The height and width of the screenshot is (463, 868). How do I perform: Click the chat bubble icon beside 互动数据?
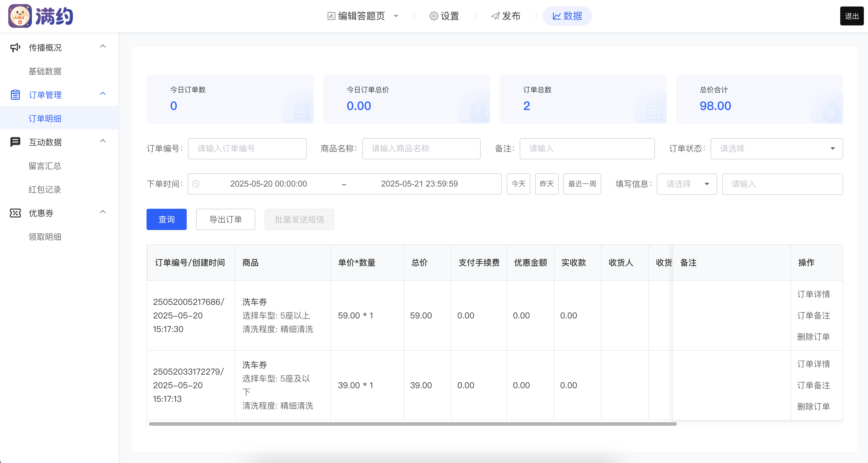pos(15,142)
